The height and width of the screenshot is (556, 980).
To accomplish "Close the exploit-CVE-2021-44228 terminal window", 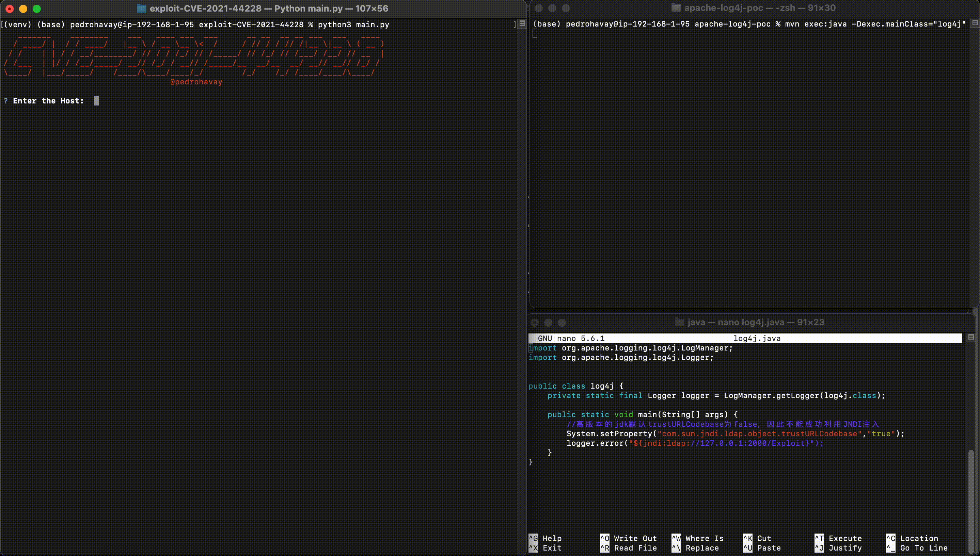I will pos(10,9).
